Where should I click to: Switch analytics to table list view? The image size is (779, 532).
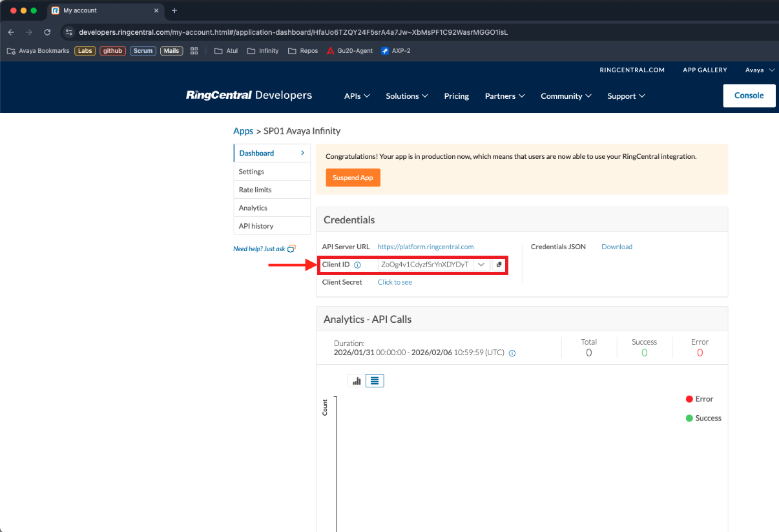tap(375, 381)
